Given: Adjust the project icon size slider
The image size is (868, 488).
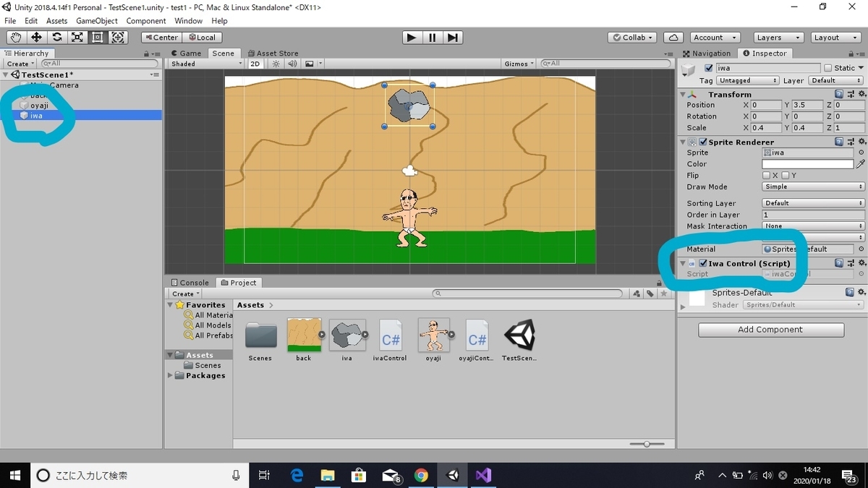Looking at the screenshot, I should tap(647, 443).
